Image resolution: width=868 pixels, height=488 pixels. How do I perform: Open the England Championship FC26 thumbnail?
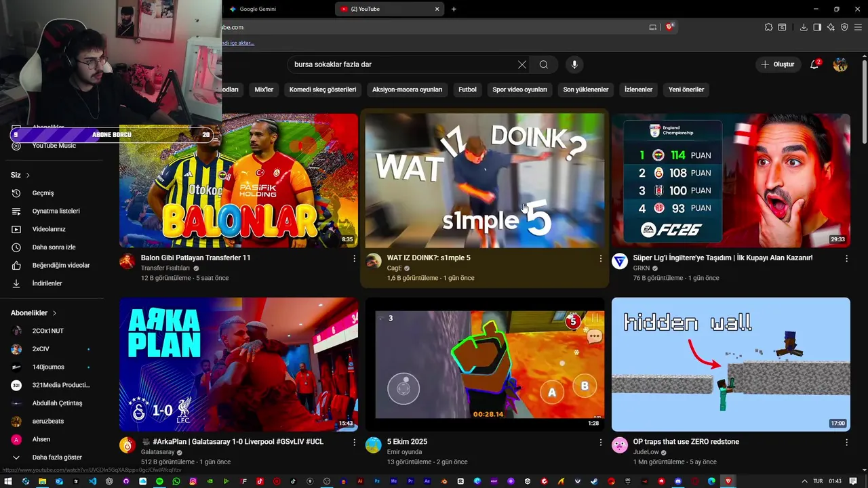[x=730, y=180]
